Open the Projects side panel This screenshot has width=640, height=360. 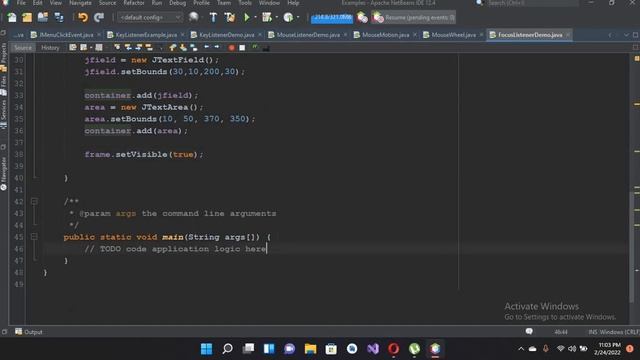coord(4,56)
